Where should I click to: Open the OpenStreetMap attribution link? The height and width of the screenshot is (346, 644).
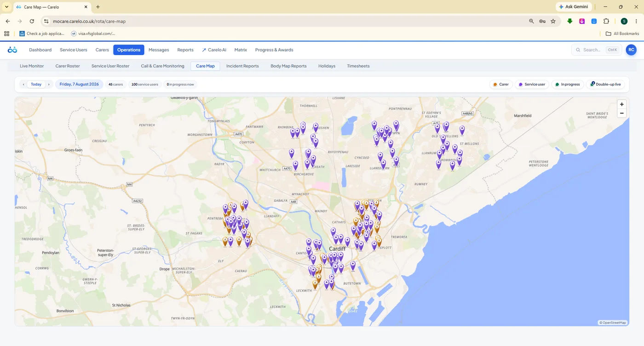(x=614, y=323)
